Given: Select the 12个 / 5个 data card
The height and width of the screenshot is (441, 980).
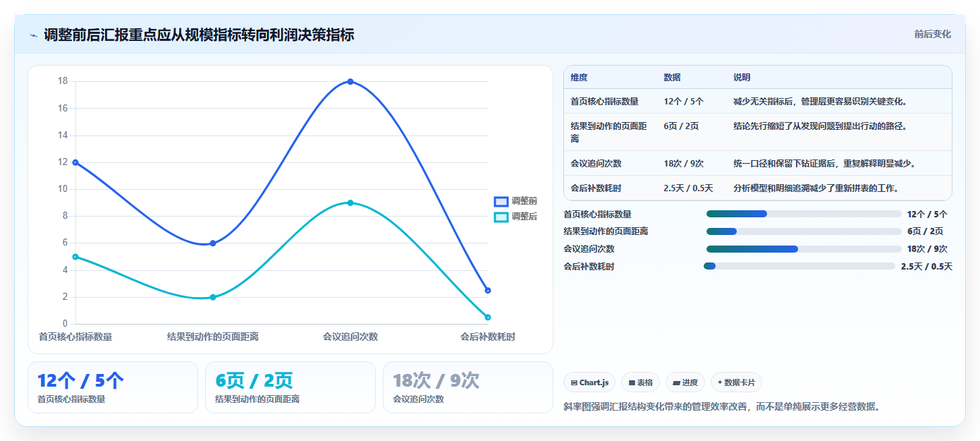Looking at the screenshot, I should click(113, 387).
